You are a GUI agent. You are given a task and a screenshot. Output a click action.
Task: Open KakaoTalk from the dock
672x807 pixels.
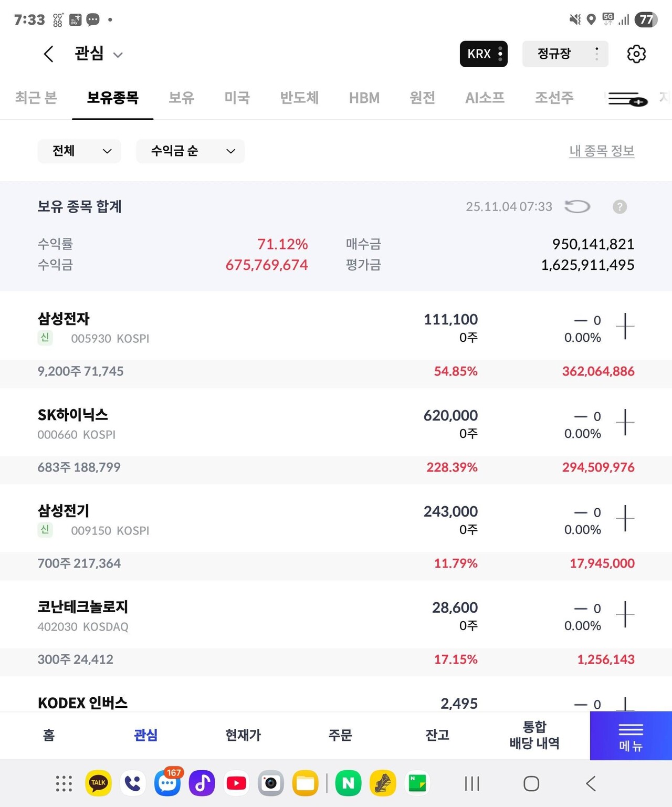coord(98,783)
